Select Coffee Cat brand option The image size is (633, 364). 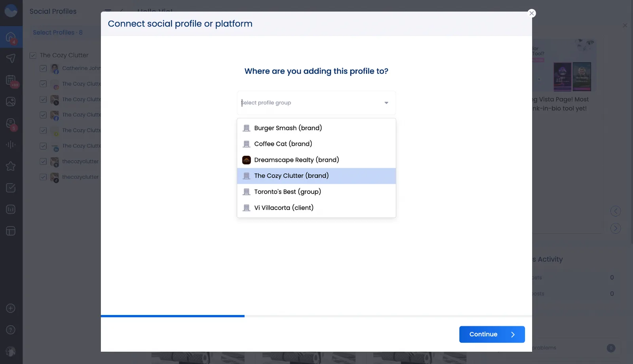[x=282, y=143]
